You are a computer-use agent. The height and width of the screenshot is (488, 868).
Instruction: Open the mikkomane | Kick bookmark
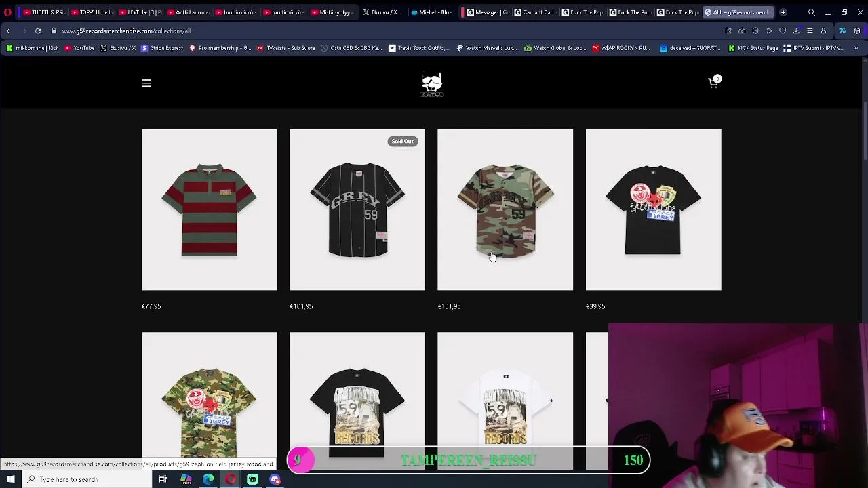tap(32, 48)
